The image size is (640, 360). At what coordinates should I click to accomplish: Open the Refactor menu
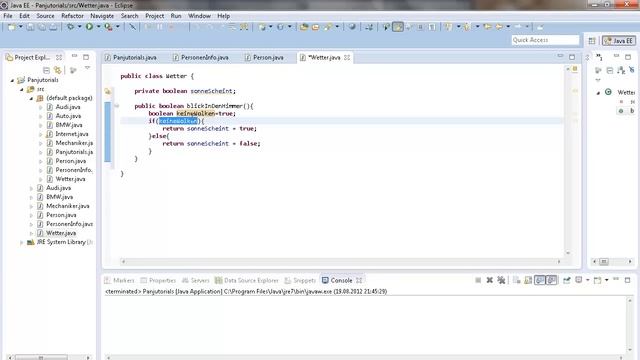[72, 16]
